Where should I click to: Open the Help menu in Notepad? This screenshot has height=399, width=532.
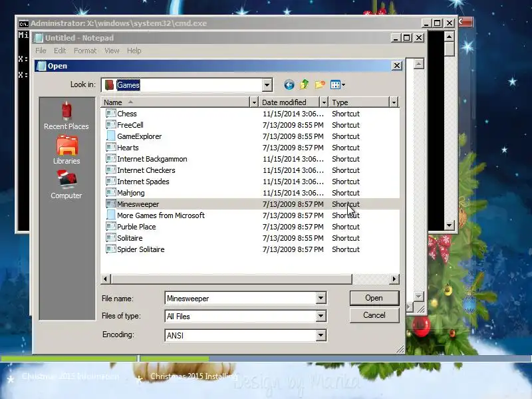point(134,51)
